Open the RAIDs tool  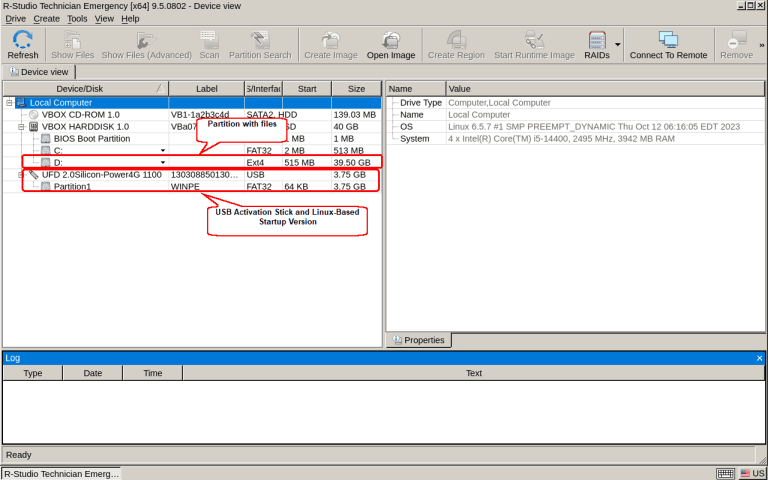[596, 42]
